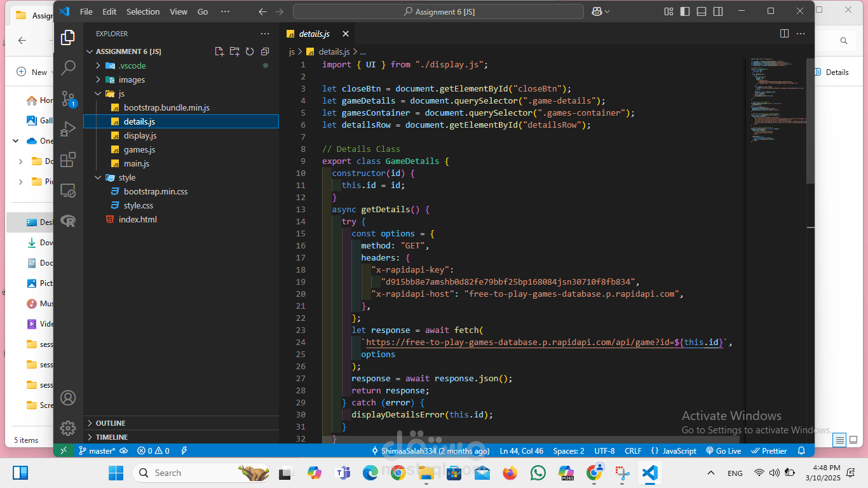Refresh the Explorer file tree
The image size is (868, 488).
click(x=250, y=51)
